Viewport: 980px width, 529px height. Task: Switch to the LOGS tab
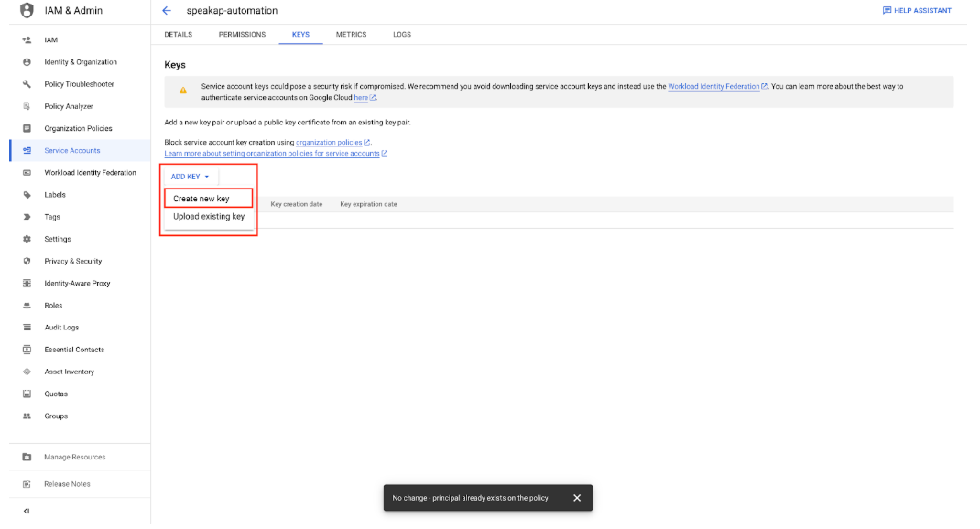tap(402, 35)
